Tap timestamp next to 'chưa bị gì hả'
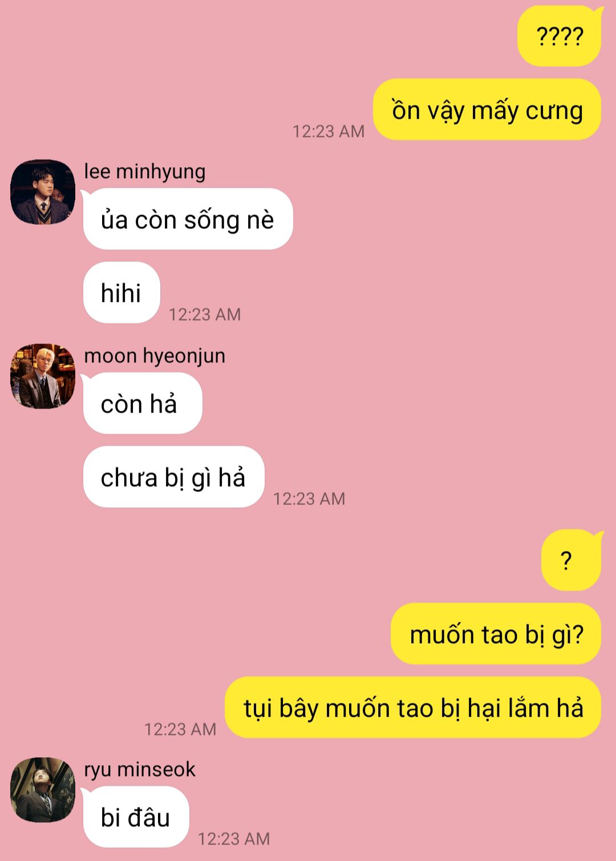Viewport: 616px width, 861px height. coord(309,499)
